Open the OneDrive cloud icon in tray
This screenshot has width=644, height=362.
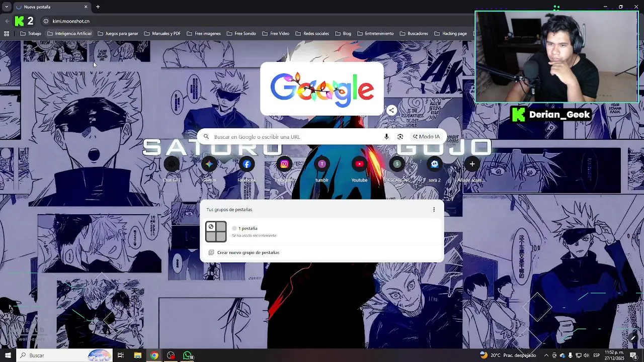562,355
